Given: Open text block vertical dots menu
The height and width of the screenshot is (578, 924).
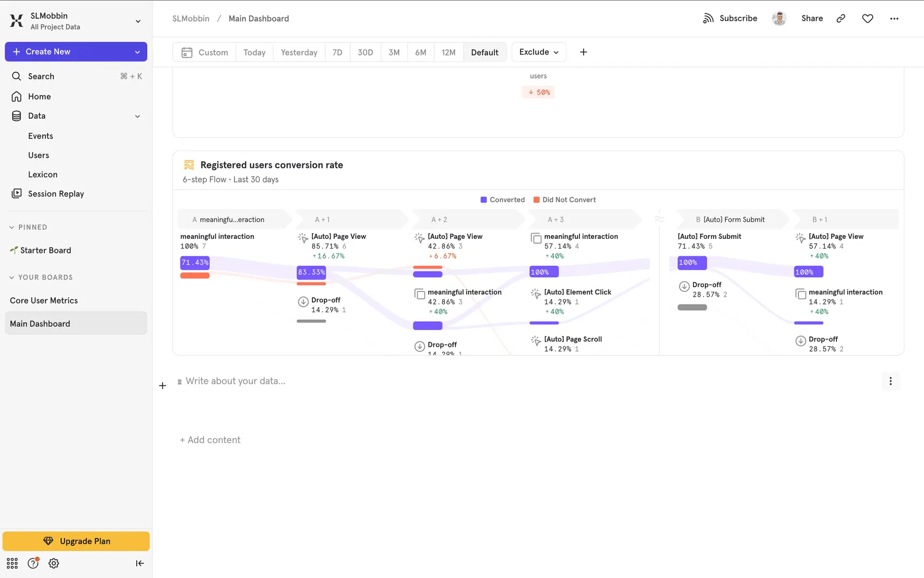Looking at the screenshot, I should 890,381.
